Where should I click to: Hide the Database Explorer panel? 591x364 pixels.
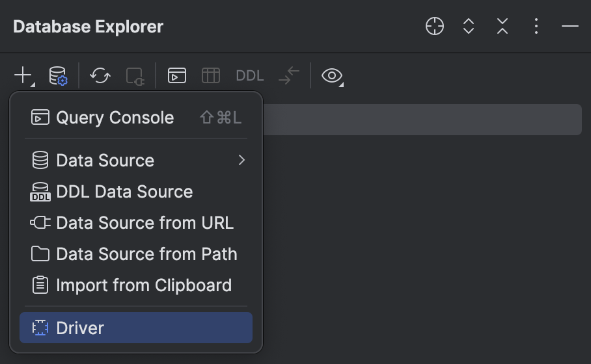570,26
